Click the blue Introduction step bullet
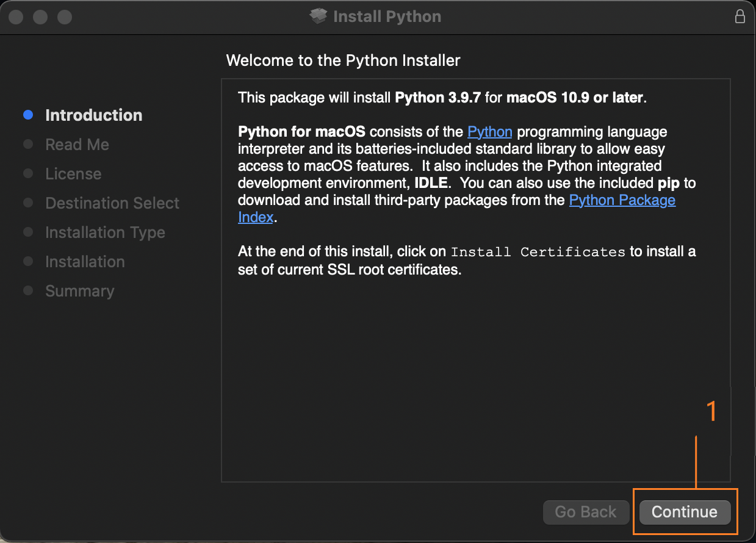Screen dimensions: 756x543 coord(28,115)
